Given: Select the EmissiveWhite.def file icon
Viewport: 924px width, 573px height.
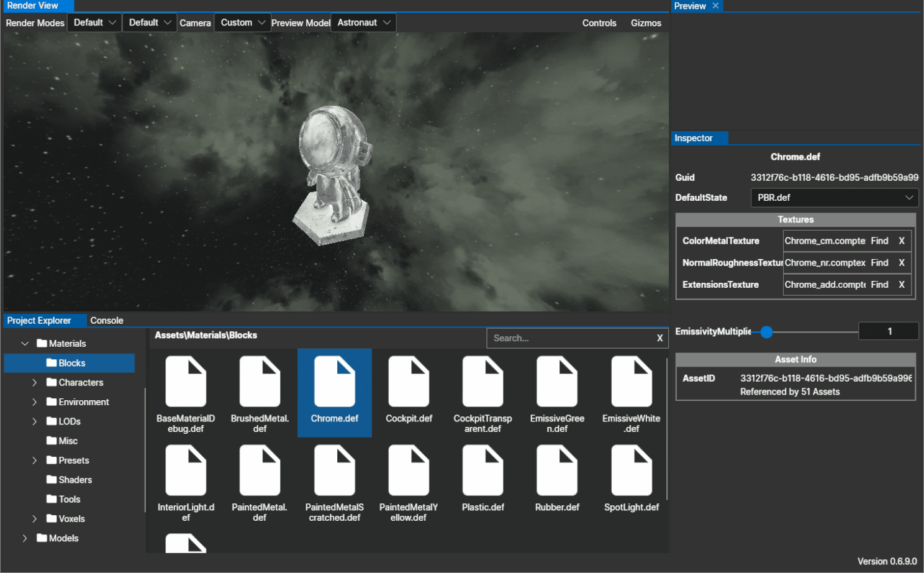Looking at the screenshot, I should click(632, 382).
